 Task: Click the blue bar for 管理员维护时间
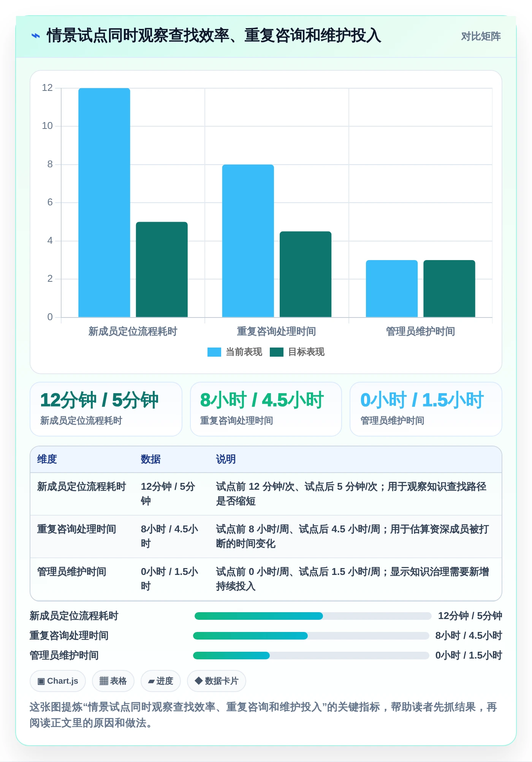tap(392, 289)
